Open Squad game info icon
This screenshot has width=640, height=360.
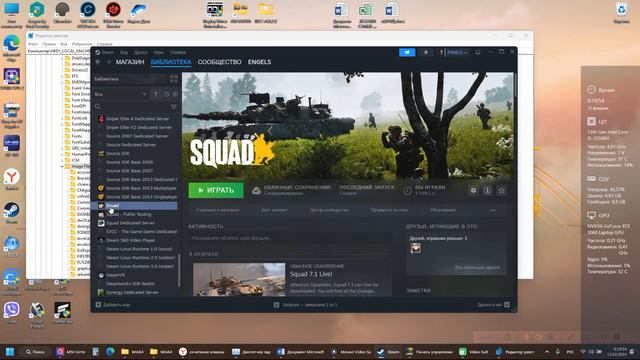487,190
